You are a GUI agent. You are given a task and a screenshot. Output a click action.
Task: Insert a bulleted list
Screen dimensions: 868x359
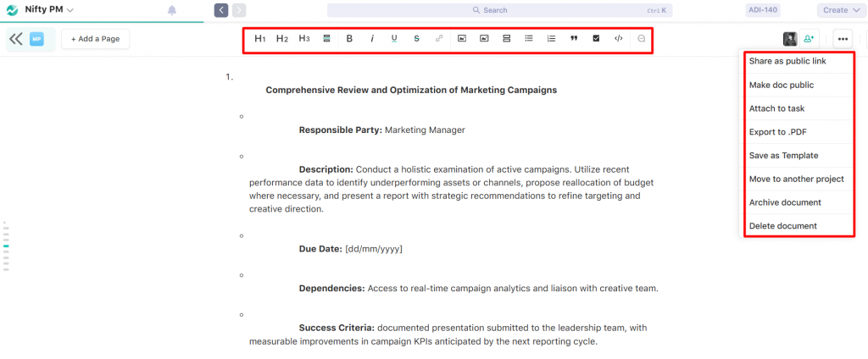click(x=529, y=39)
